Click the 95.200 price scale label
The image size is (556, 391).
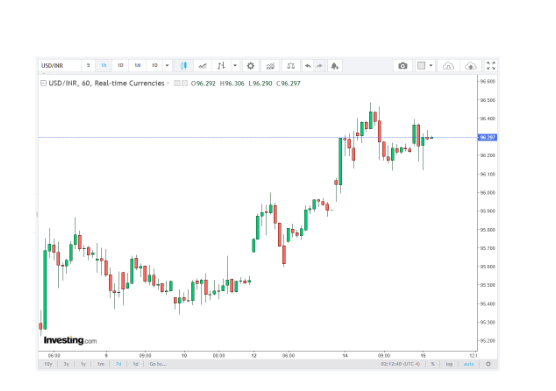tap(487, 341)
